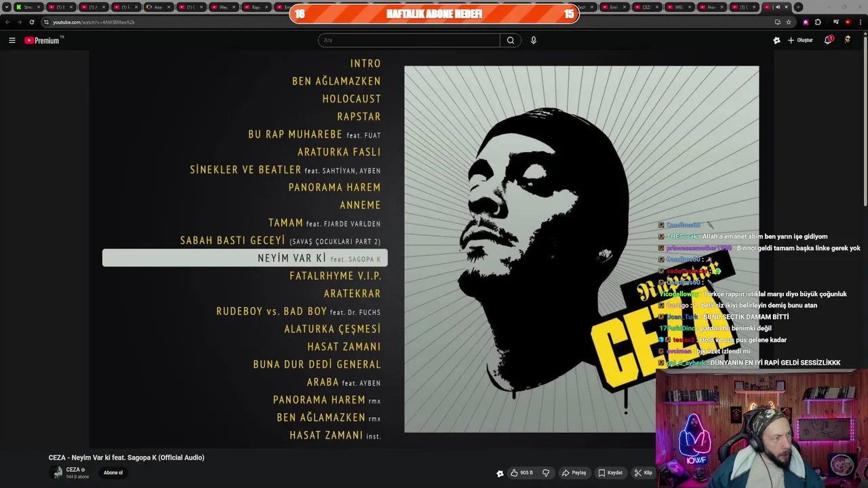Click the sparkle icon left of the like button
This screenshot has width=868, height=488.
(500, 473)
